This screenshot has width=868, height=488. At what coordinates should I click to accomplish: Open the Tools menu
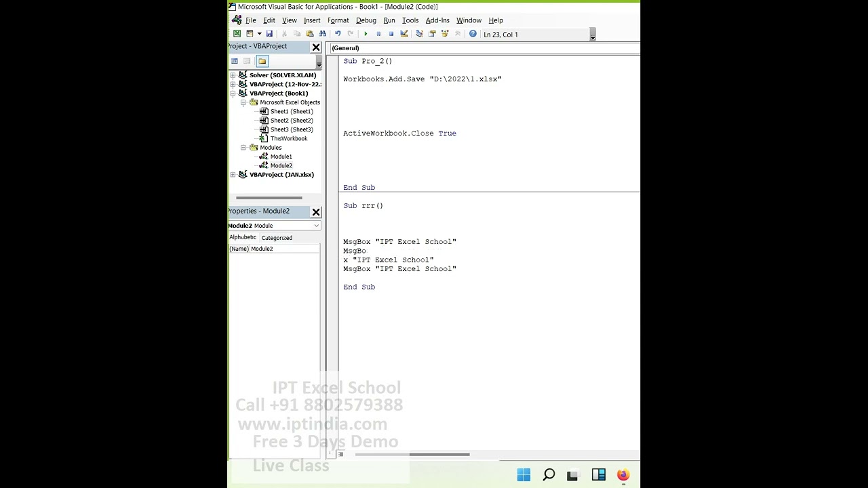[x=410, y=20]
